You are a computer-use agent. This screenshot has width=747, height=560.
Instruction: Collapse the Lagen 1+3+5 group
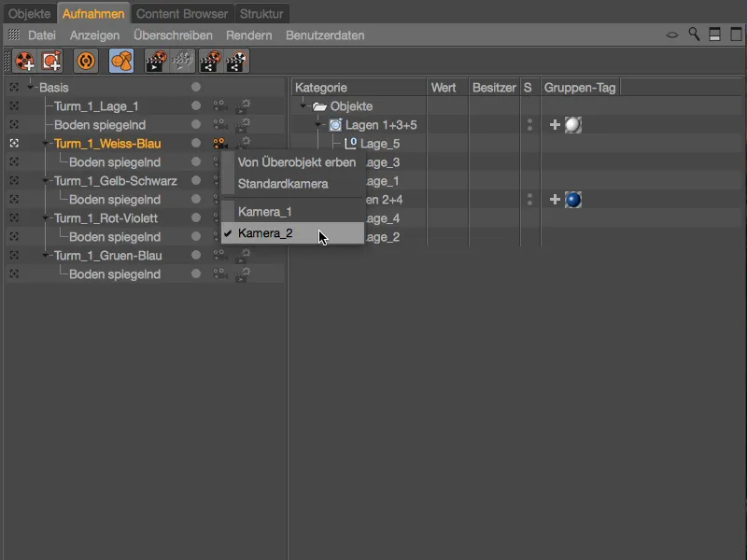(x=318, y=125)
